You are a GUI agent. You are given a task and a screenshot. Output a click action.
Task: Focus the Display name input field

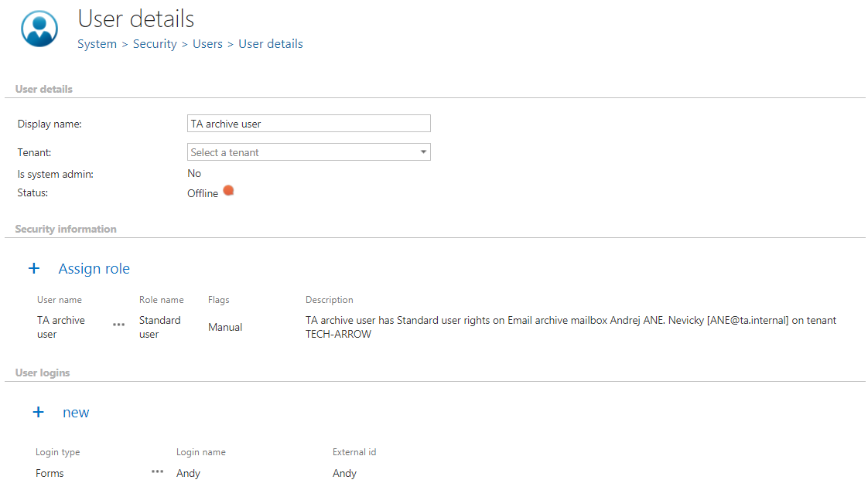coord(309,124)
